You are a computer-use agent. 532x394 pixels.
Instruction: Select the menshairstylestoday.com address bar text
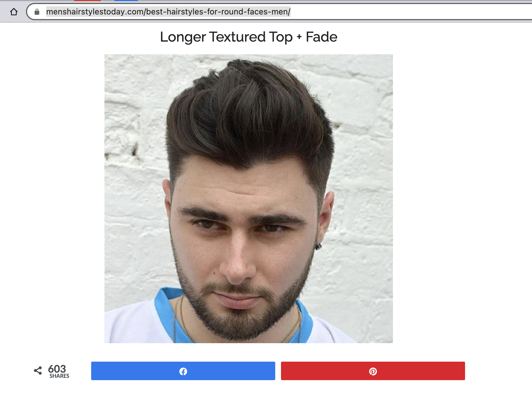click(168, 12)
